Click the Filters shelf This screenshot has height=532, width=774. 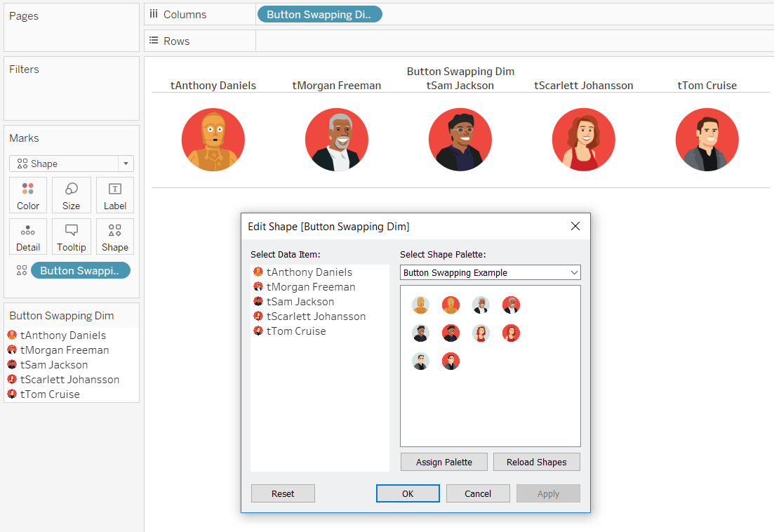click(72, 88)
